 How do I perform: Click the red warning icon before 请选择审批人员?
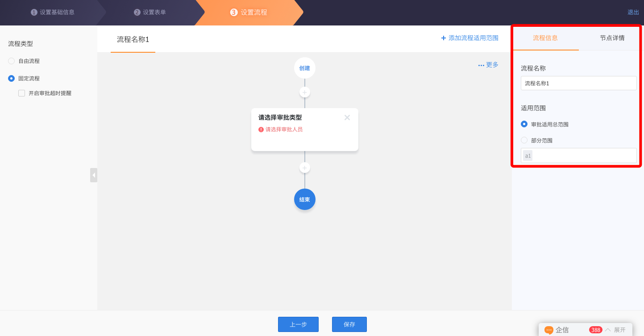[x=261, y=130]
